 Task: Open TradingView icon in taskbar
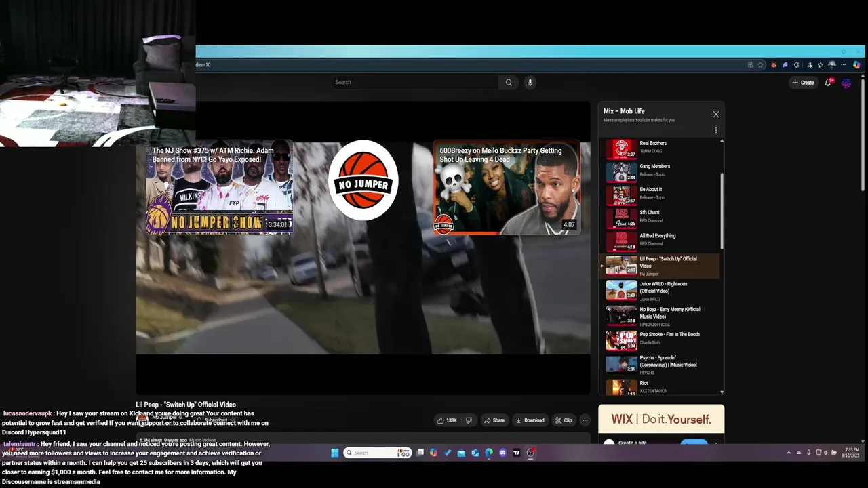pos(517,453)
